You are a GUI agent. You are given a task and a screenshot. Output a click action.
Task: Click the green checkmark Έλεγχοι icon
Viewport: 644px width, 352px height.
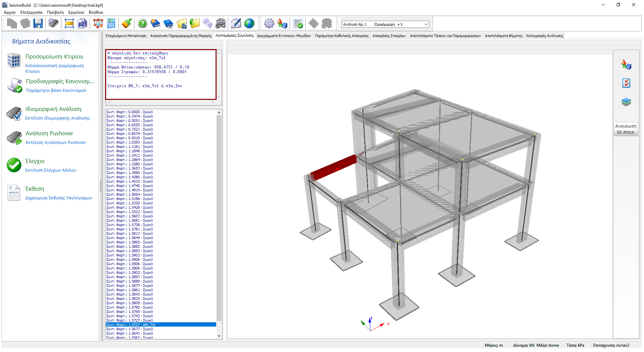click(x=14, y=165)
